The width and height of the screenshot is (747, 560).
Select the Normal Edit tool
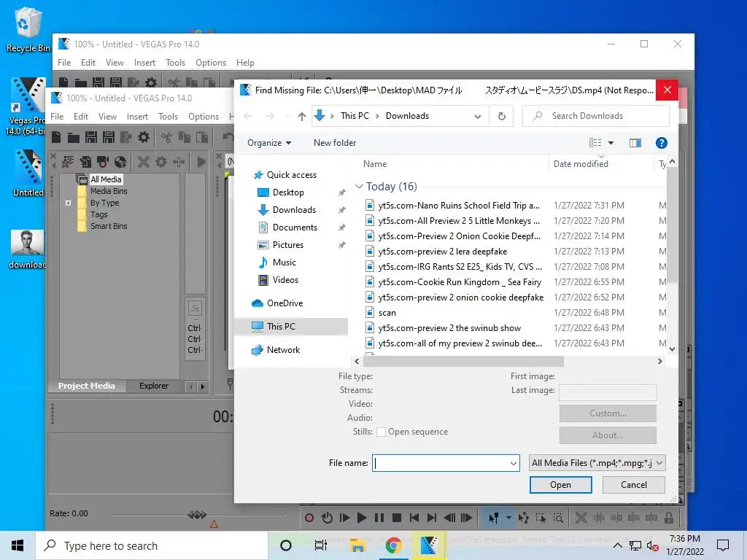pos(494,518)
